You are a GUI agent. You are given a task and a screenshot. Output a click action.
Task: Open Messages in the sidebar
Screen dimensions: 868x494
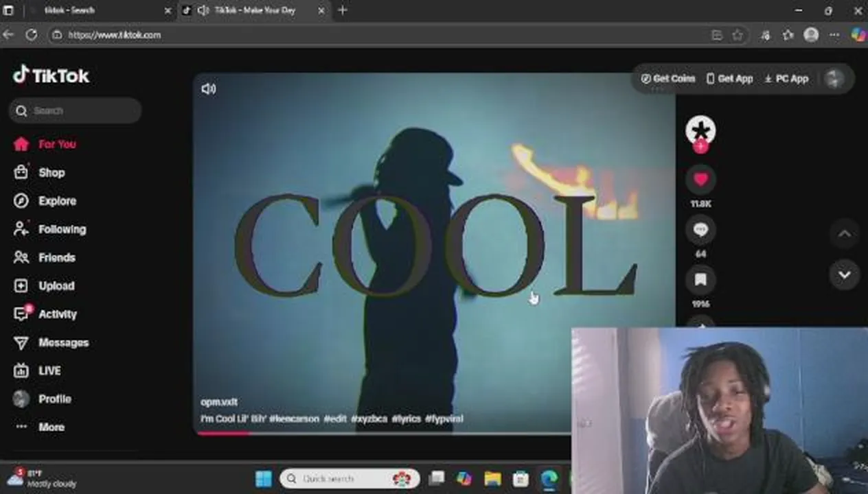coord(51,342)
